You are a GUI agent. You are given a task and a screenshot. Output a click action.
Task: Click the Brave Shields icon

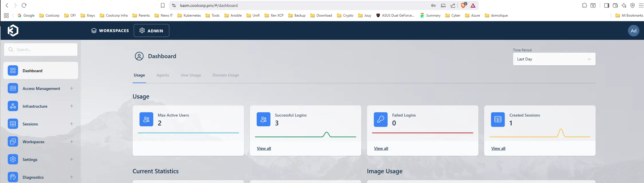tap(463, 5)
